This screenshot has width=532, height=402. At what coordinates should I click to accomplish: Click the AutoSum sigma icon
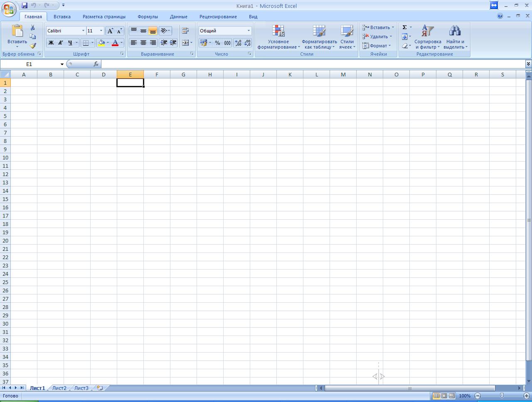404,27
